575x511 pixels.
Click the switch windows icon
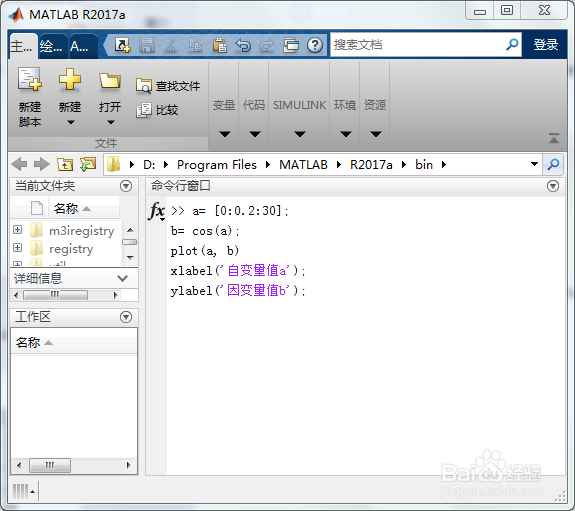291,45
